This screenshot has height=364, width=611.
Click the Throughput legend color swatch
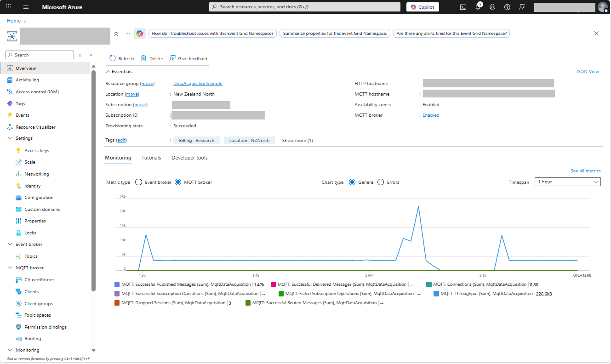436,294
